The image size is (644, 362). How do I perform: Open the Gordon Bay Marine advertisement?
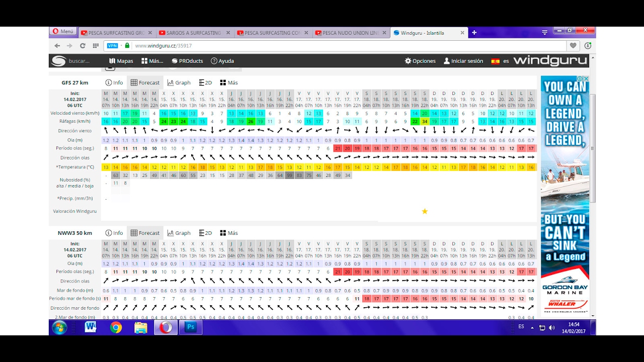click(565, 195)
